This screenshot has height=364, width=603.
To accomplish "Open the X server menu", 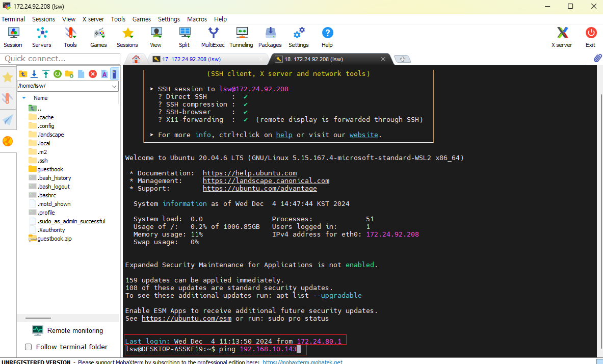I will coord(93,19).
